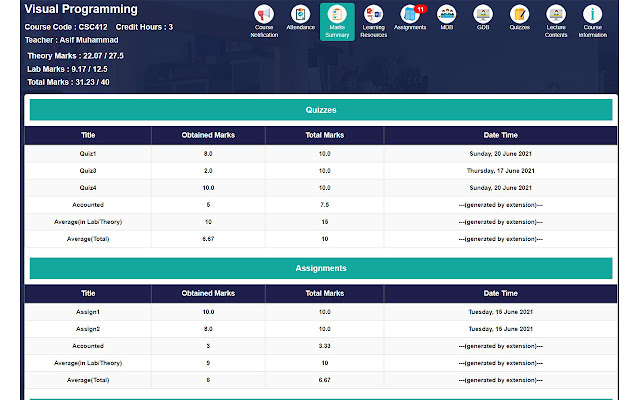The width and height of the screenshot is (640, 400).
Task: Open the MDB discussion board icon
Action: 446,15
